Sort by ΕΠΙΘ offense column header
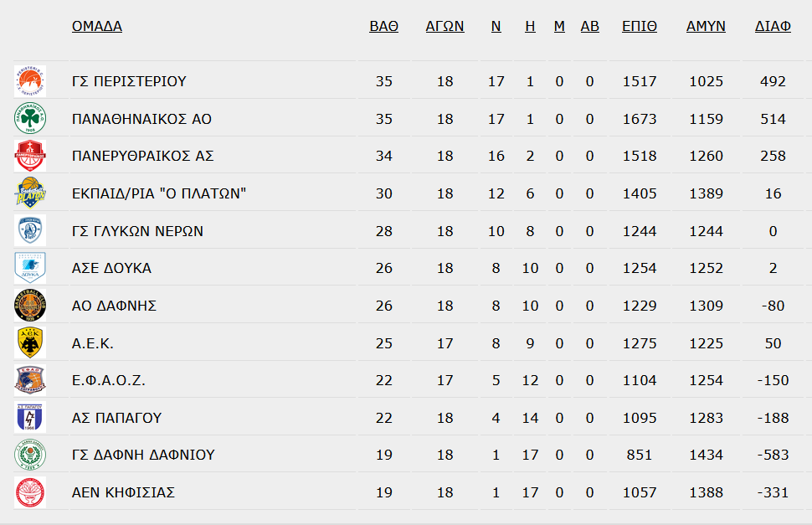 640,27
